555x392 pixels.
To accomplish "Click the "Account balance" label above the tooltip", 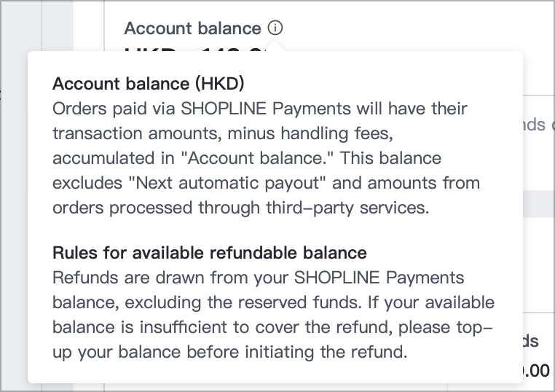I will [x=192, y=28].
